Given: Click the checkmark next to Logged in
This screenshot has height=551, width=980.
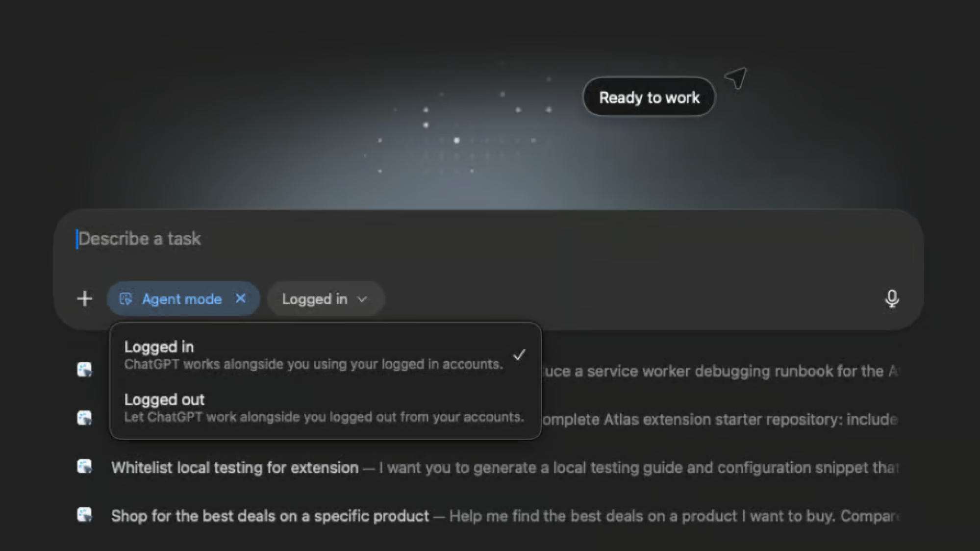Looking at the screenshot, I should pyautogui.click(x=519, y=355).
